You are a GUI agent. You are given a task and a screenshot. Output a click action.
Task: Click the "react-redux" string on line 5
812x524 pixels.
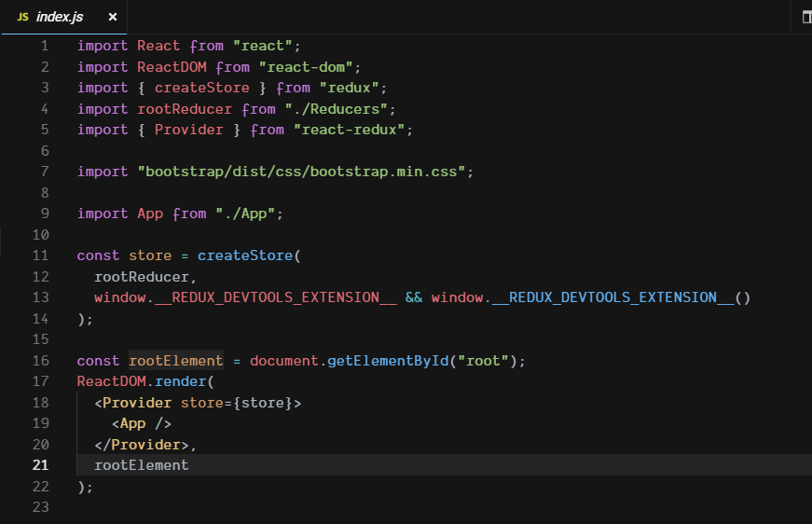click(x=349, y=130)
